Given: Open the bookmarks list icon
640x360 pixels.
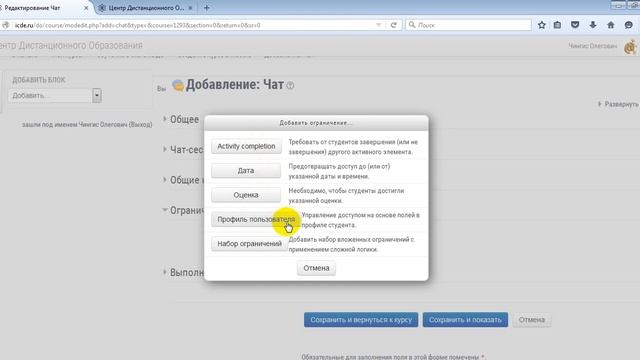Looking at the screenshot, I should (557, 25).
